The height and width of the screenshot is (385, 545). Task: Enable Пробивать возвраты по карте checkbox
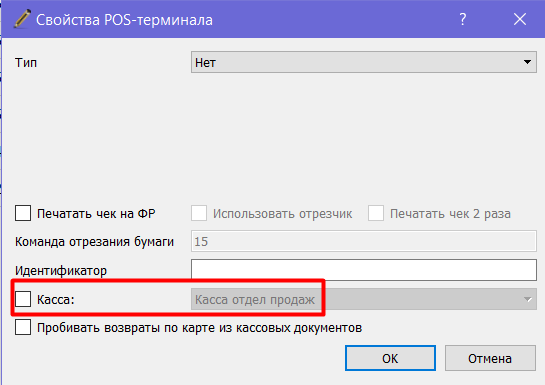(23, 327)
